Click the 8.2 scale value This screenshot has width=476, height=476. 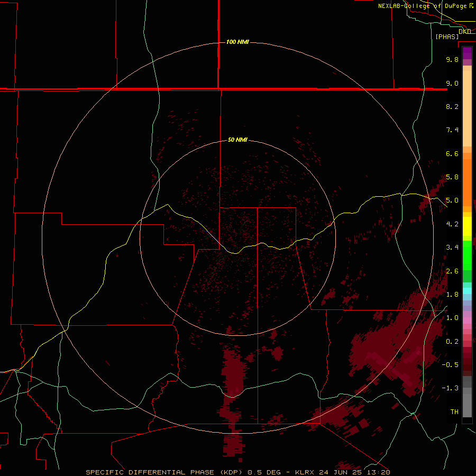coord(452,106)
